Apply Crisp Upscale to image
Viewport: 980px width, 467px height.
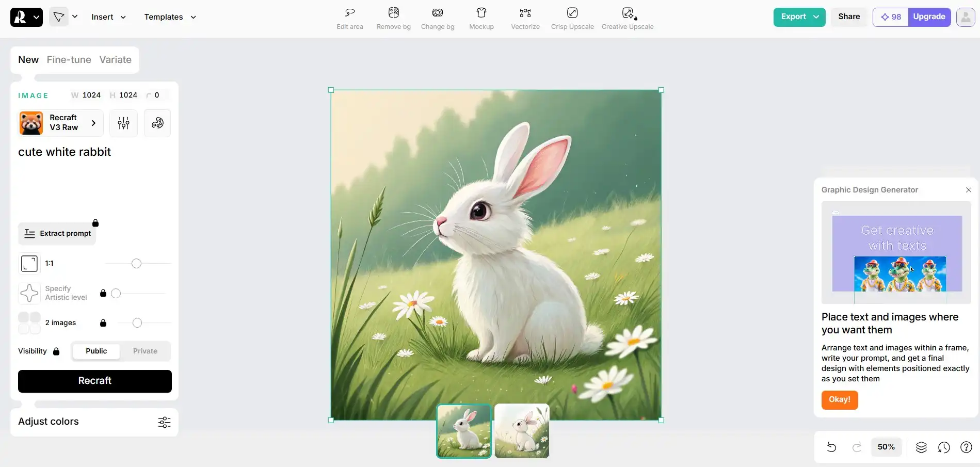pos(572,19)
